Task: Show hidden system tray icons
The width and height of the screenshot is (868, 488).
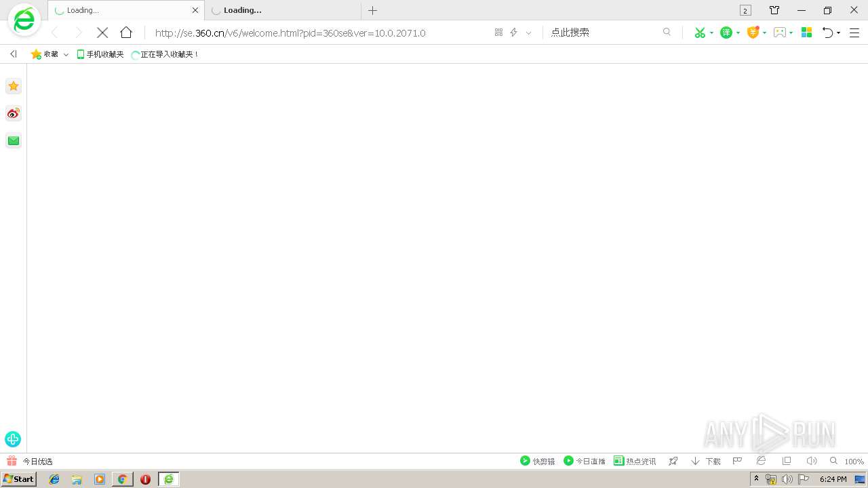Action: click(x=757, y=479)
